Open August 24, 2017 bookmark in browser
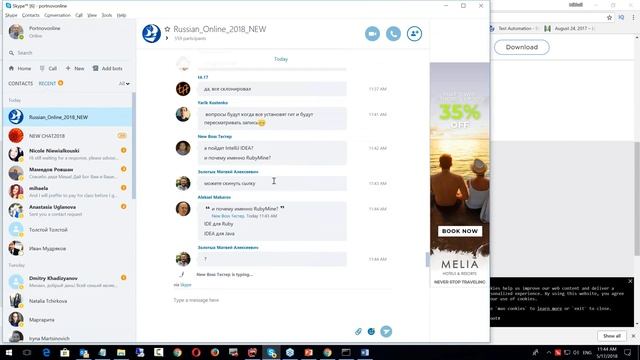 569,29
